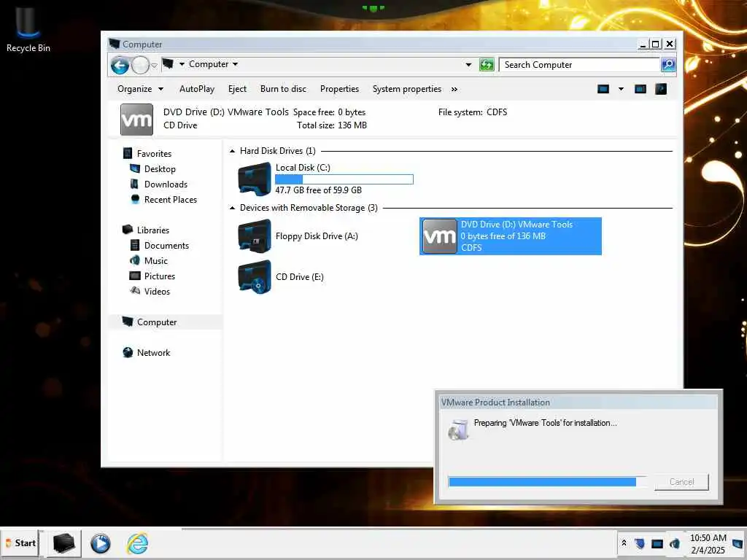Screen dimensions: 747x560
Task: Open the Help icon in command bar
Action: pos(661,89)
